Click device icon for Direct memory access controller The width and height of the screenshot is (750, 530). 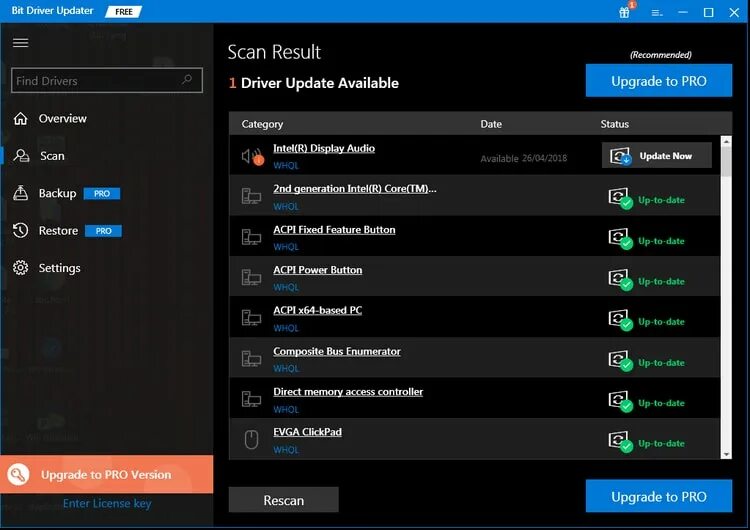(251, 399)
